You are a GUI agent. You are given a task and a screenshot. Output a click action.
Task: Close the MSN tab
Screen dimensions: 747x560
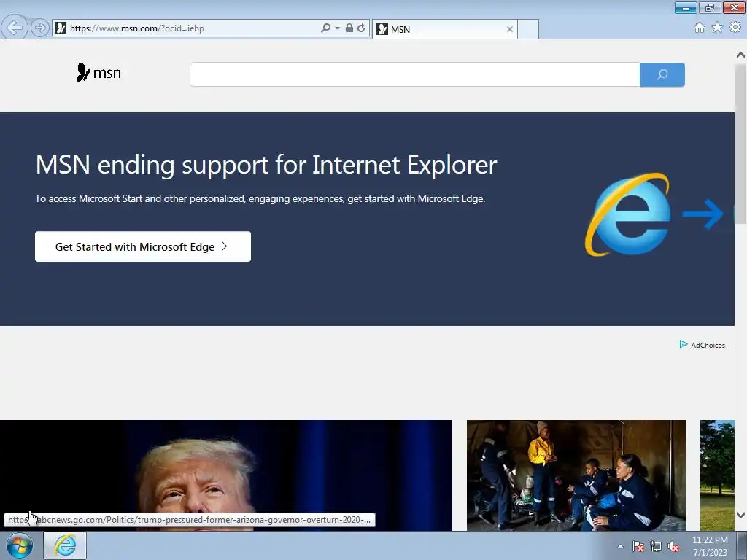pyautogui.click(x=510, y=29)
